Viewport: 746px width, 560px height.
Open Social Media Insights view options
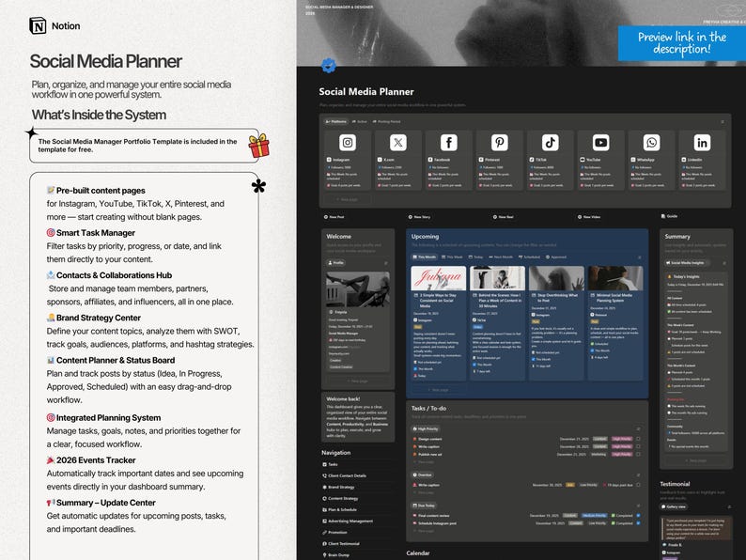[x=724, y=263]
